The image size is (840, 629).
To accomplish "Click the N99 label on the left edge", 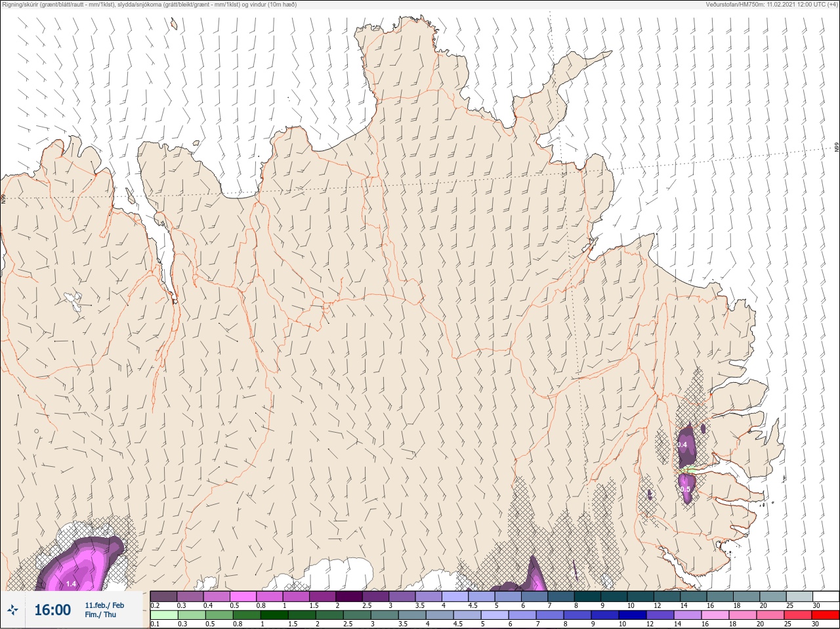I will tap(3, 198).
